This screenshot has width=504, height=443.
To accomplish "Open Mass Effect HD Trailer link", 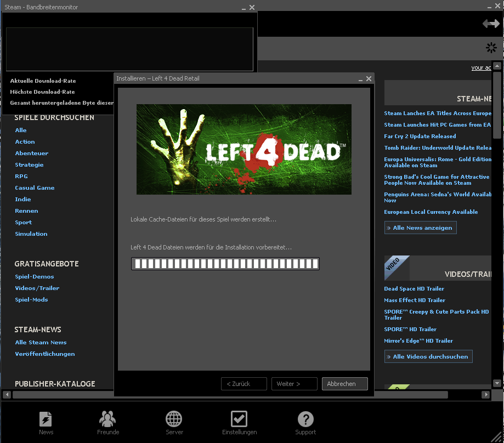I will [x=415, y=300].
